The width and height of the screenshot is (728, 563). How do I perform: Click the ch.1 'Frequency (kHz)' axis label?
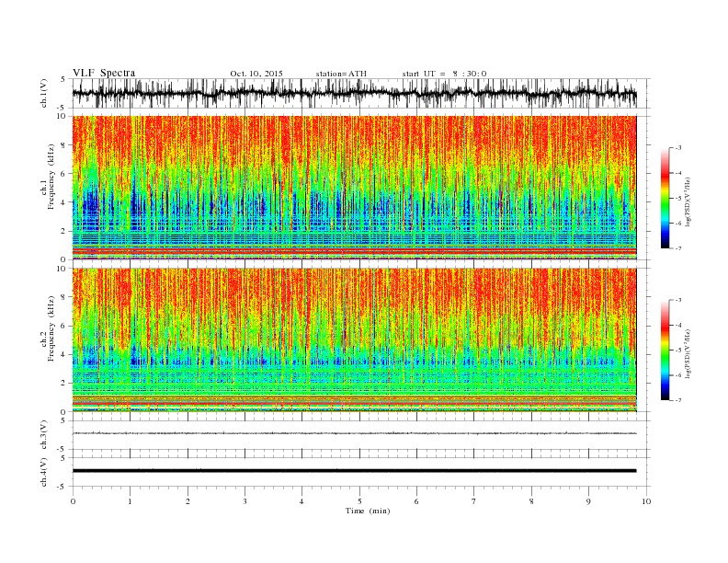pos(51,177)
